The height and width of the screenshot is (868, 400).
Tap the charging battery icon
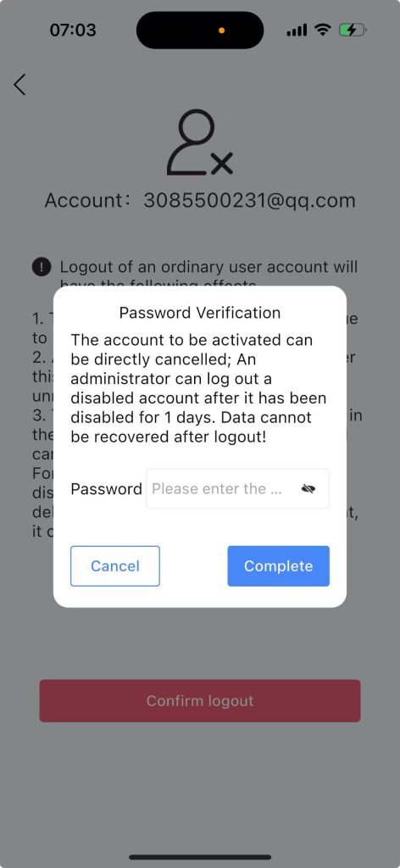pyautogui.click(x=353, y=30)
